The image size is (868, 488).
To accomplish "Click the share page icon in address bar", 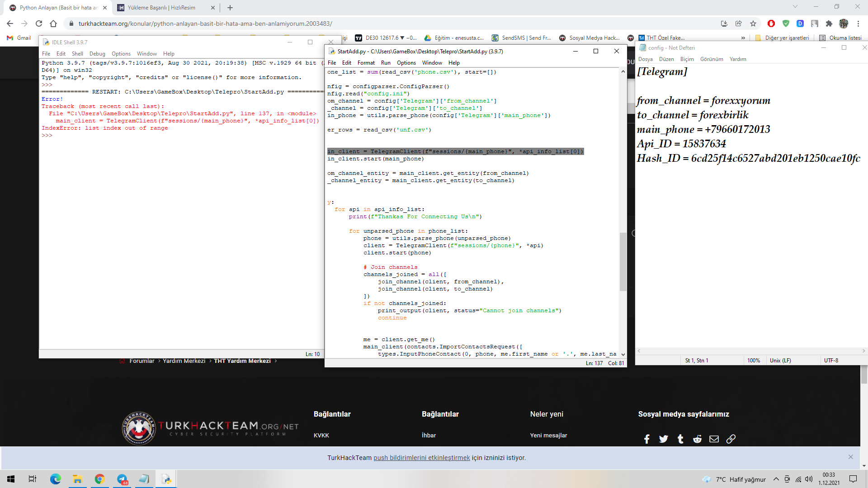I will [x=739, y=23].
